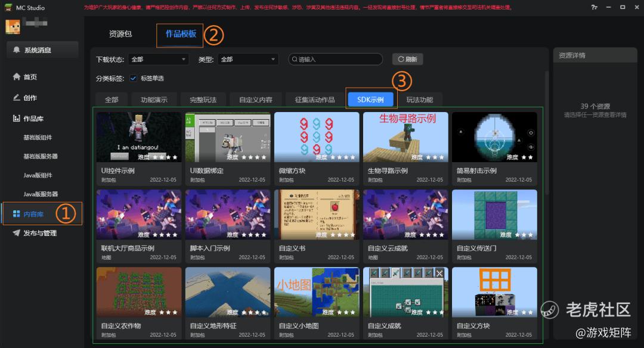The image size is (644, 348).
Task: Open the help question mark icon
Action: click(594, 7)
